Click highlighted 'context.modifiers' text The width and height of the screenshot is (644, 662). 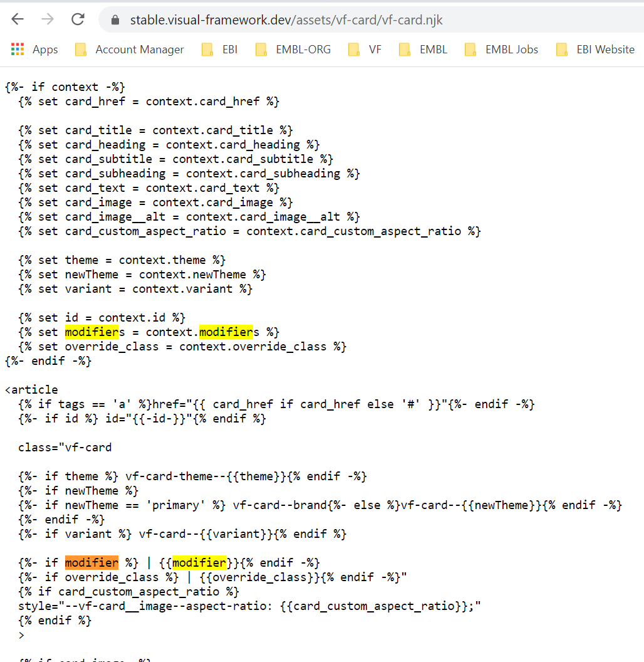pyautogui.click(x=202, y=332)
